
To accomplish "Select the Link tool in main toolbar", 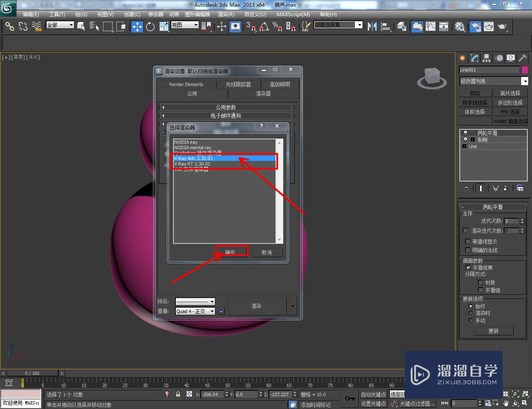I will [x=10, y=27].
